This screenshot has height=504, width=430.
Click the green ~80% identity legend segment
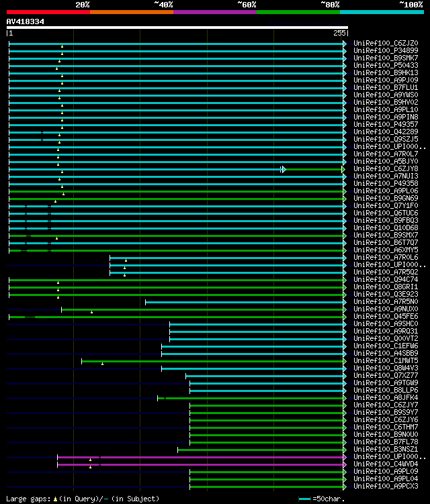[298, 12]
